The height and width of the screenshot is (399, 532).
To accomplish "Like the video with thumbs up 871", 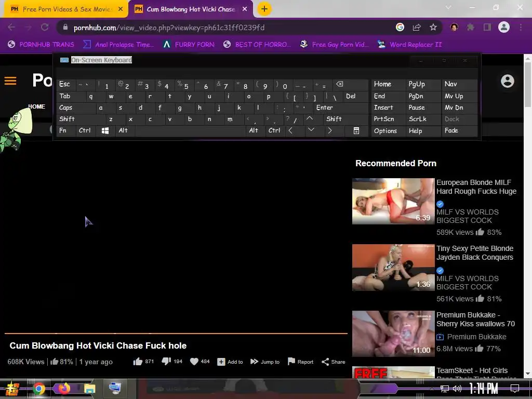I will tap(138, 362).
